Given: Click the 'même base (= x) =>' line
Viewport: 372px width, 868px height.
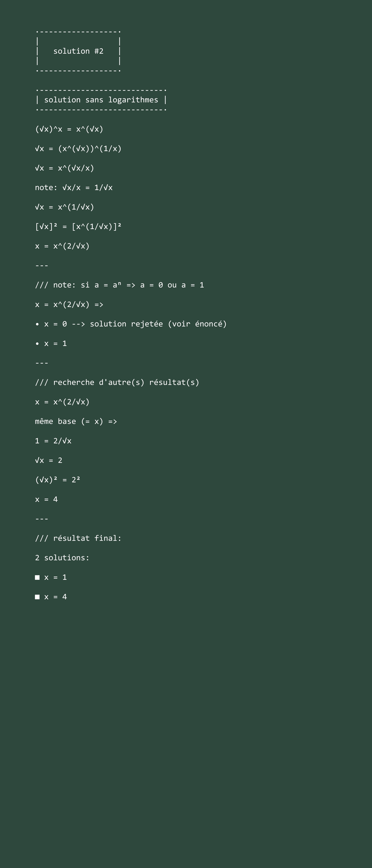Looking at the screenshot, I should tap(76, 422).
